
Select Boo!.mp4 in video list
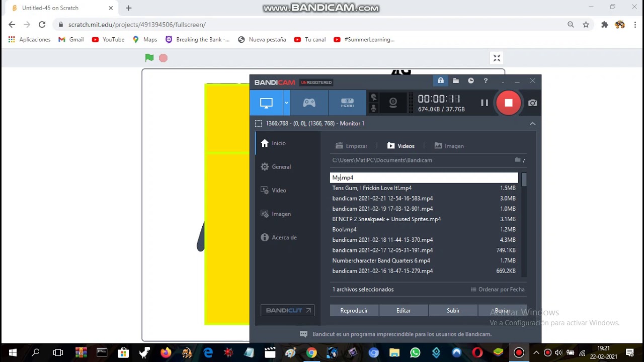coord(424,229)
